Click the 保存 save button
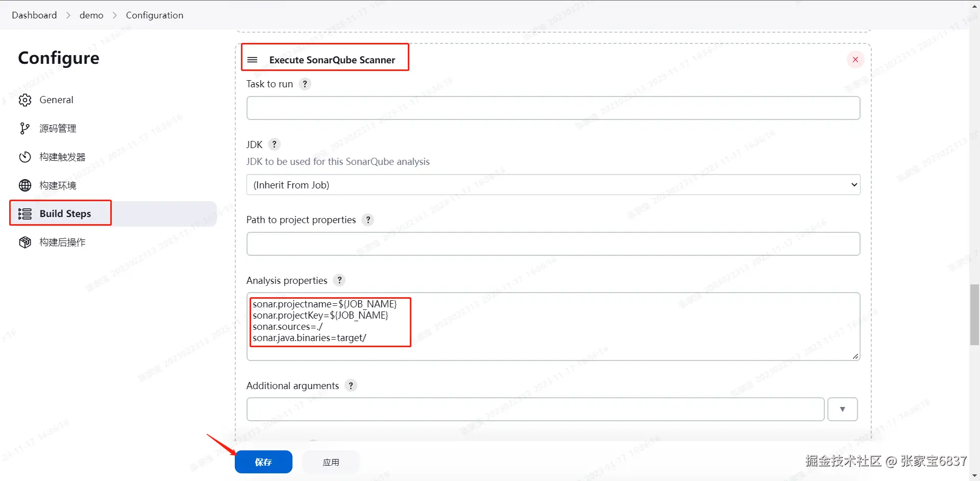Viewport: 980px width, 481px height. [x=263, y=462]
